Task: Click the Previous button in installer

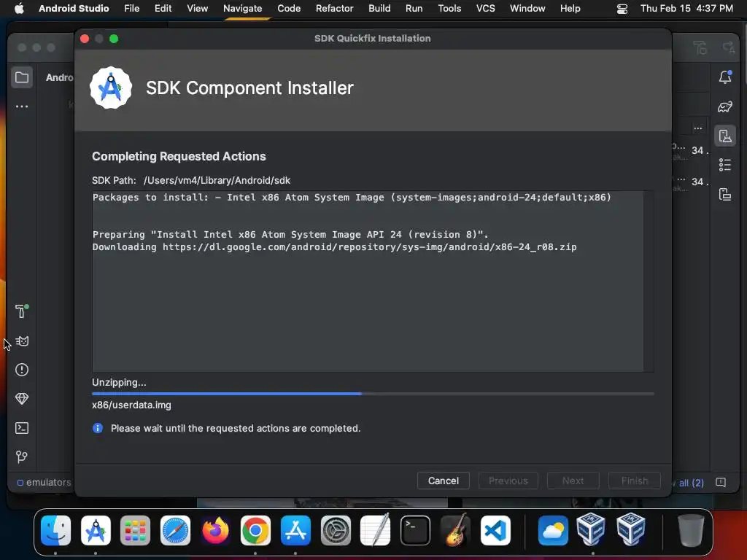Action: click(508, 481)
